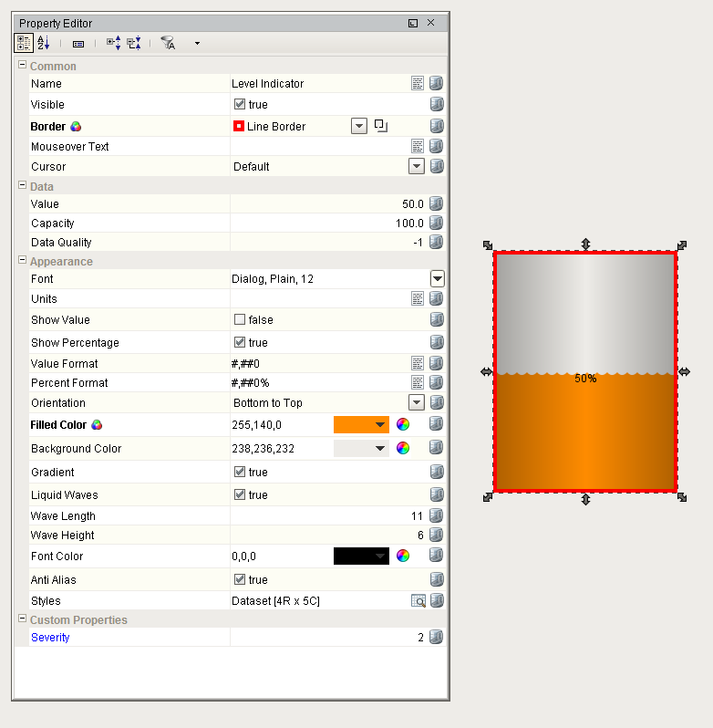The image size is (713, 728).
Task: Collapse all property categories
Action: click(x=134, y=43)
